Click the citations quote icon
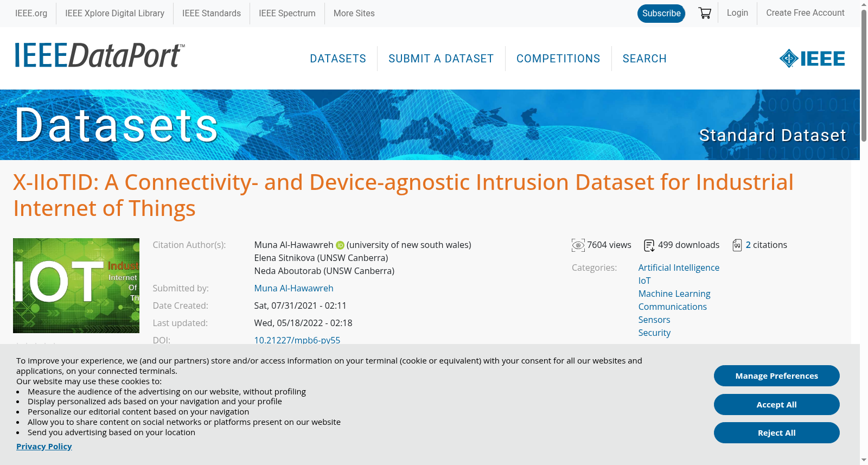 coord(737,245)
